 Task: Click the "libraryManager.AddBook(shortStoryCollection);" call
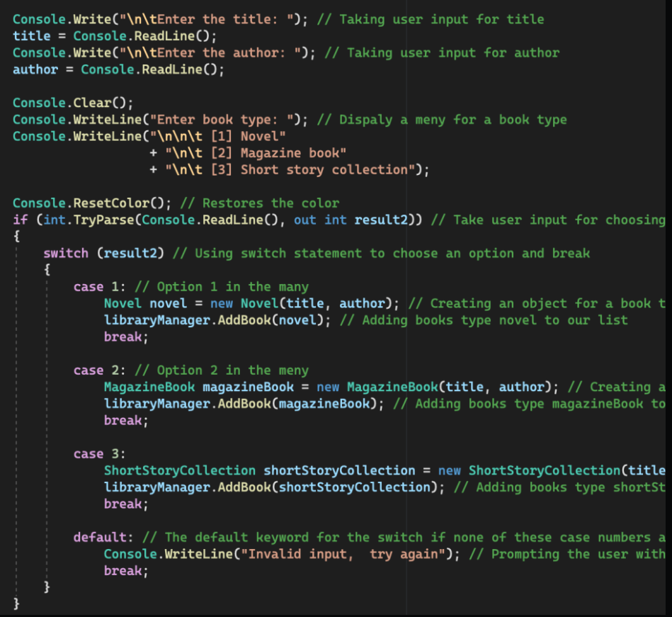point(274,487)
